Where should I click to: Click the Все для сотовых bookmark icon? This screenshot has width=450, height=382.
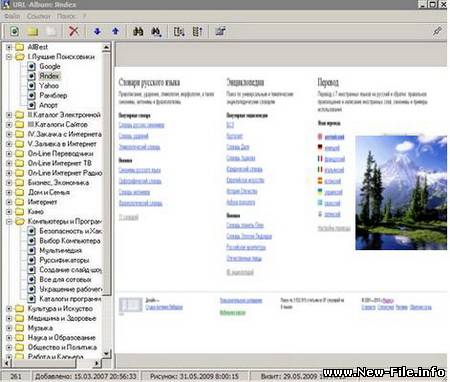point(31,279)
